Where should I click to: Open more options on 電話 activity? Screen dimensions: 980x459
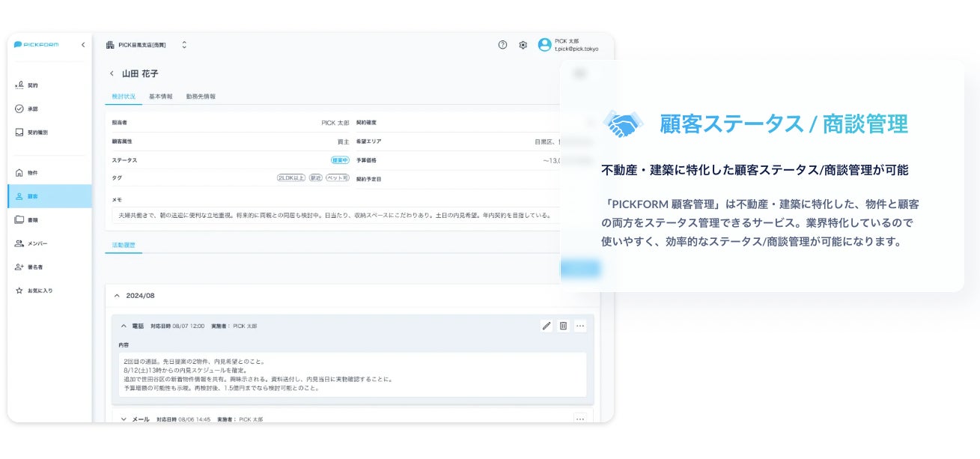(580, 326)
